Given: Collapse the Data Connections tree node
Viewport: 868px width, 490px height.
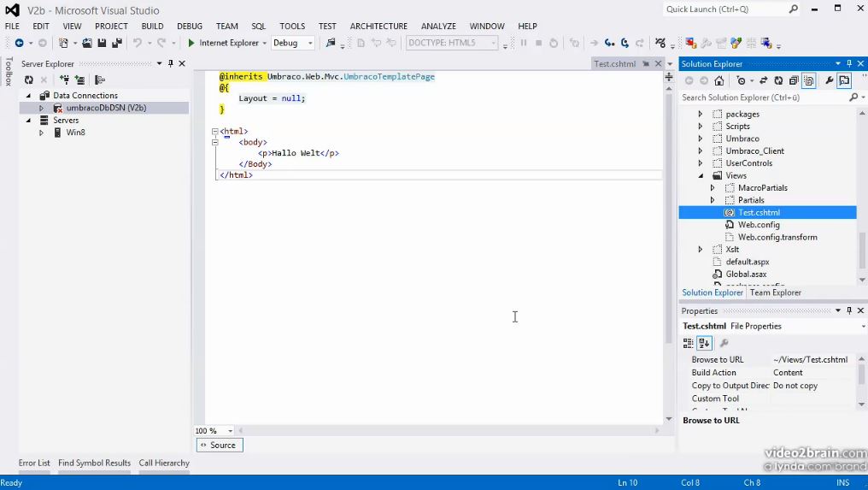Looking at the screenshot, I should 28,95.
